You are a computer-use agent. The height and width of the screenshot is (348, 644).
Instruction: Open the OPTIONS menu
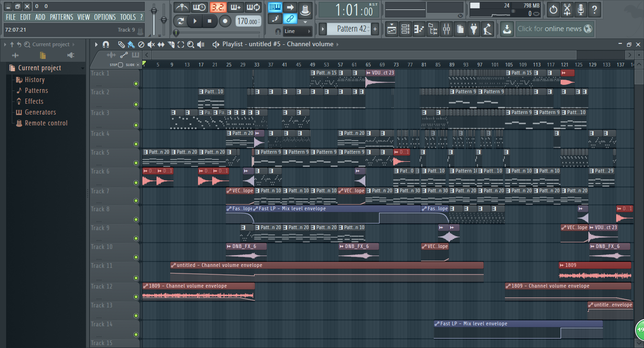pos(105,17)
